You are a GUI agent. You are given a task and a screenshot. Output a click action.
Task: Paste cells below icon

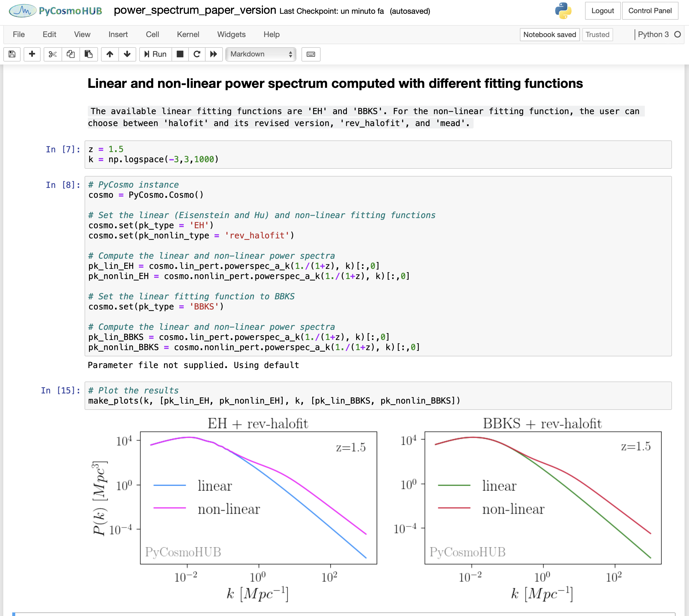click(89, 54)
